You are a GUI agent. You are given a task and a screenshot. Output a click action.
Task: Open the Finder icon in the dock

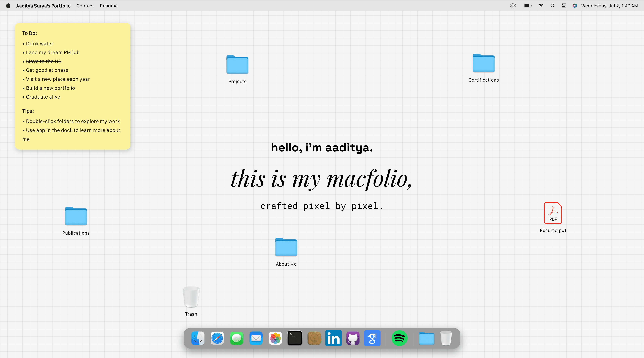(x=198, y=338)
